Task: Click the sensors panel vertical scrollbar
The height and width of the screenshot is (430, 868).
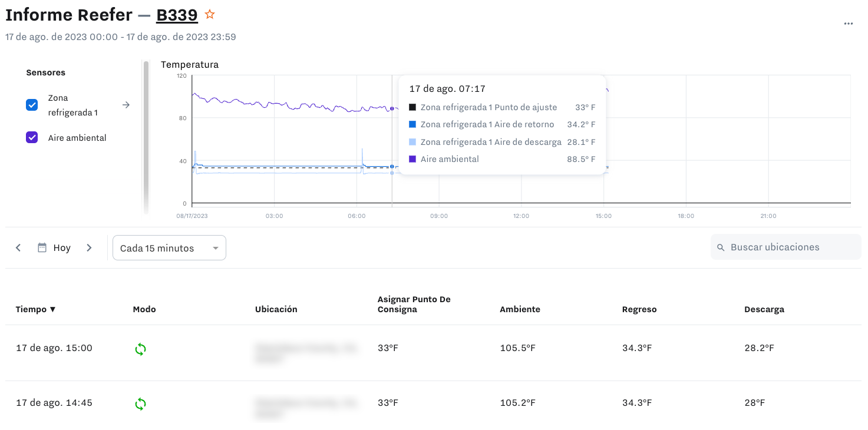Action: 146,135
